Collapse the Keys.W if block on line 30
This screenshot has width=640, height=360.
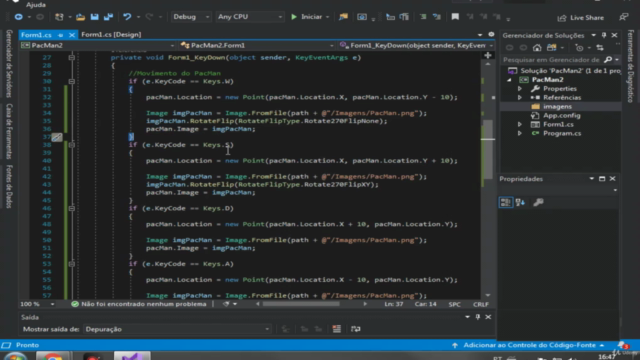point(71,81)
